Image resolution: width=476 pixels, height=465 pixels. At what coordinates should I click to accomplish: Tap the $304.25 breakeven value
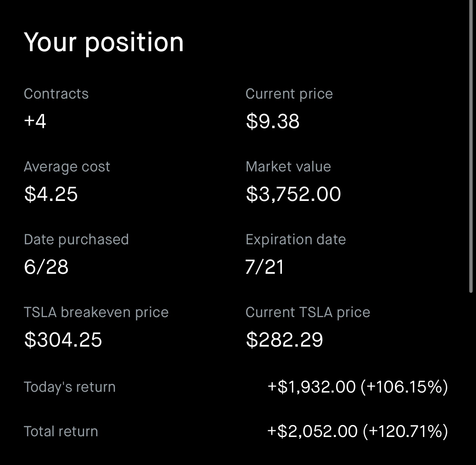click(x=63, y=340)
